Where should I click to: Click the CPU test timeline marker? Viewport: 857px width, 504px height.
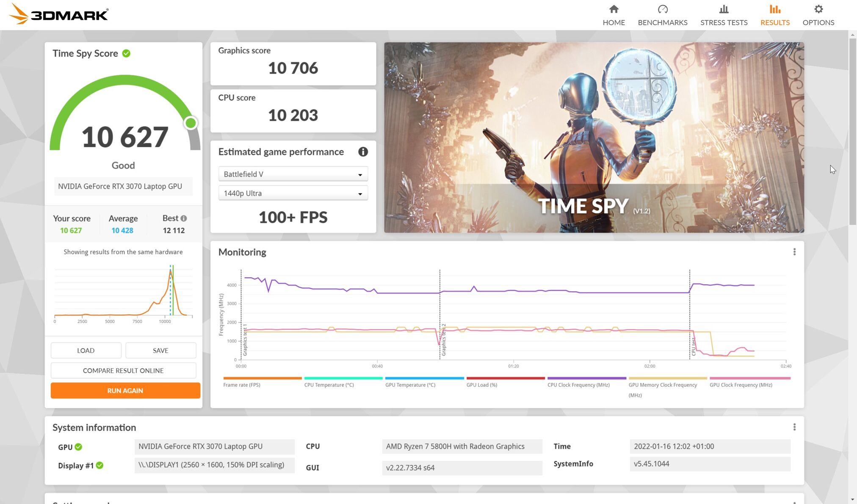[694, 347]
